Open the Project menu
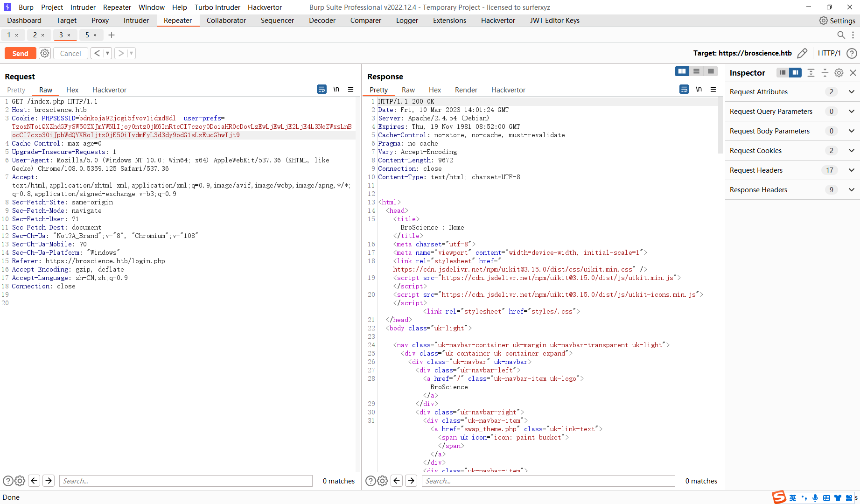Screen dimensions: 860x504 pos(52,7)
